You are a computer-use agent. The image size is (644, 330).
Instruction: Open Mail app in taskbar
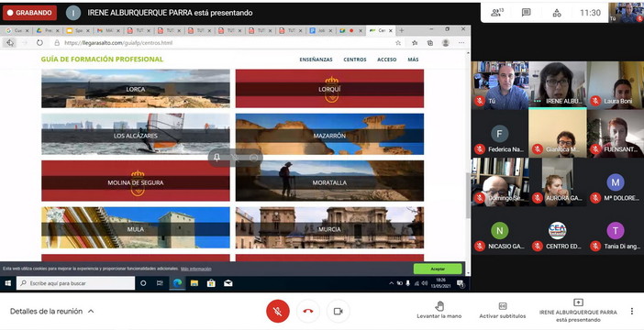[228, 283]
